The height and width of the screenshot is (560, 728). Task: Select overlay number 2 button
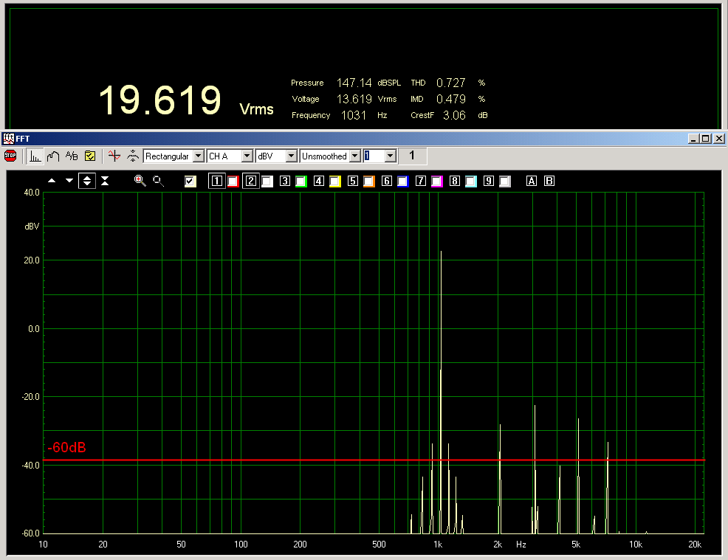(251, 181)
